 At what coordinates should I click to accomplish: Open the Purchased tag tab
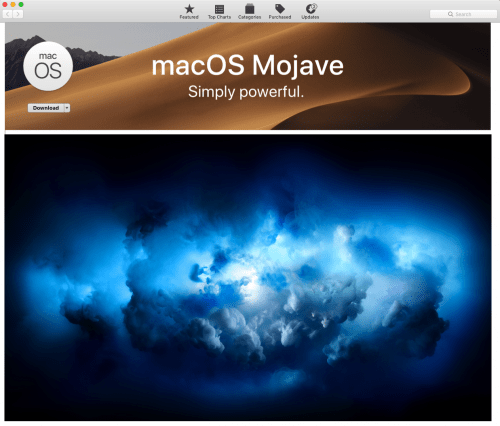[280, 11]
